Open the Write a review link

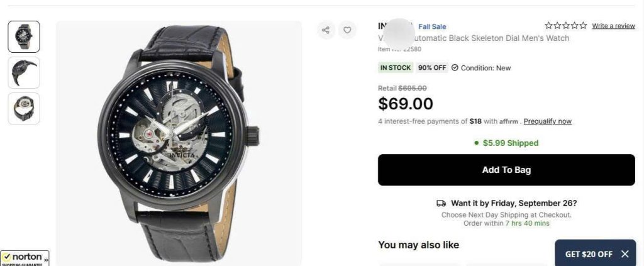pyautogui.click(x=613, y=26)
